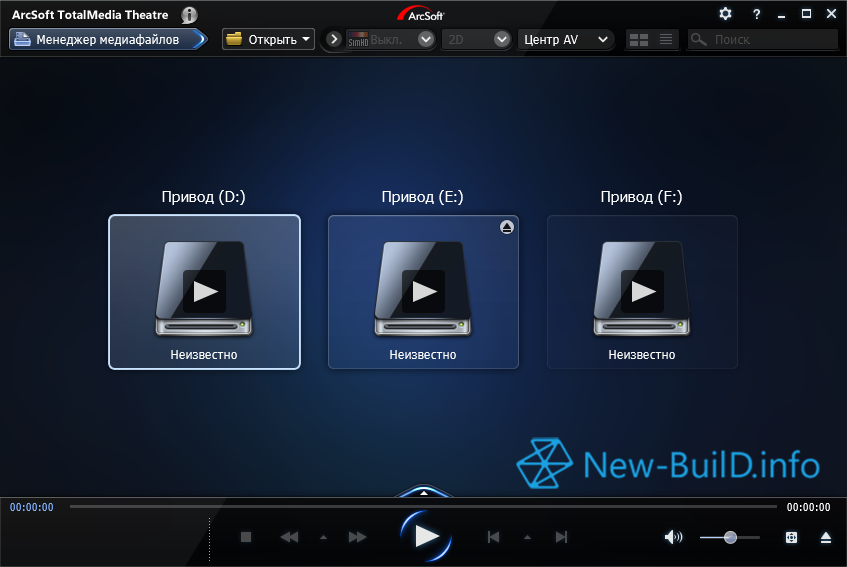Screen dimensions: 847x567
Task: Click the Fast forward button
Action: pyautogui.click(x=357, y=537)
